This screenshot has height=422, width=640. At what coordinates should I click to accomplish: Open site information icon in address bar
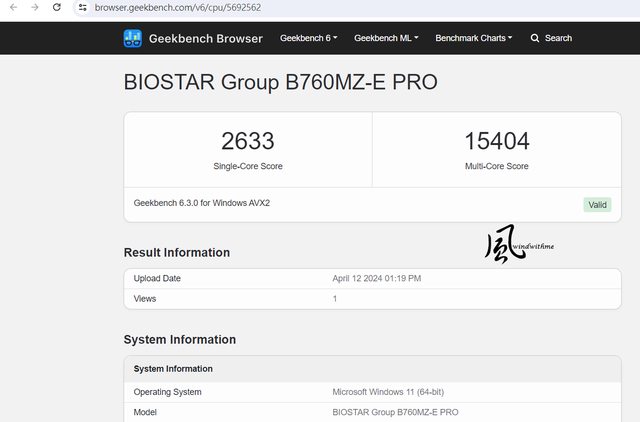pos(83,7)
